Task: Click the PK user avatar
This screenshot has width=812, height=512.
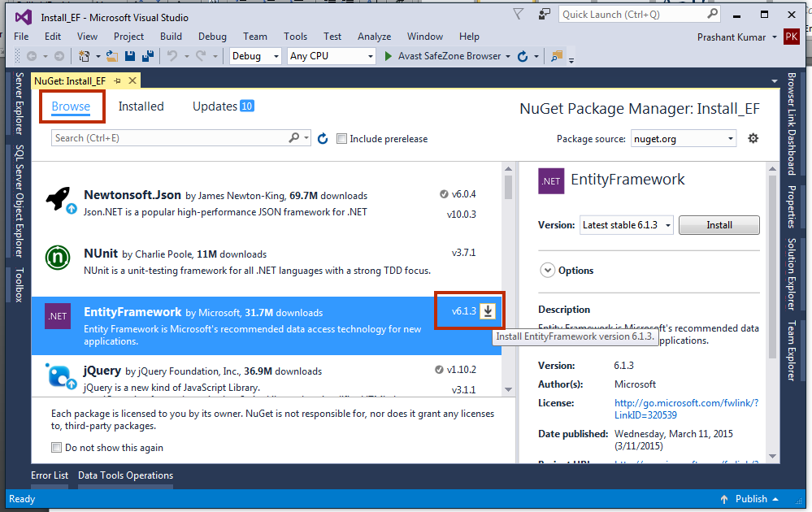Action: [x=792, y=37]
